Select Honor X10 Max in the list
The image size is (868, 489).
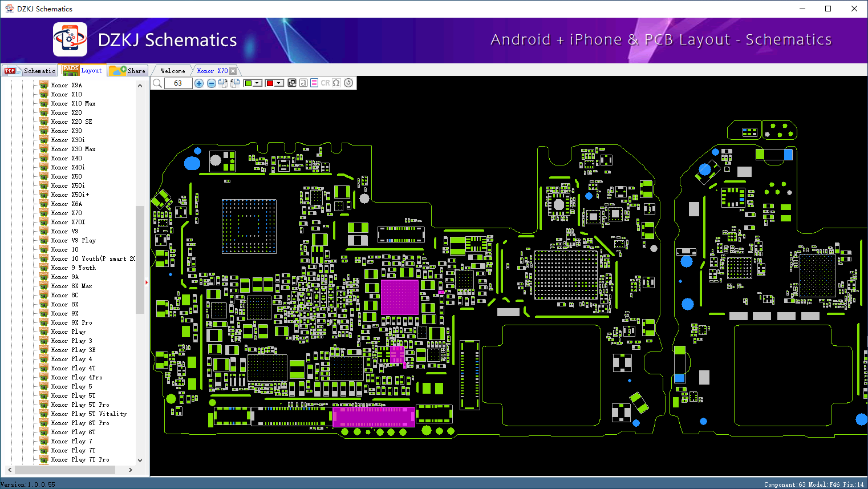pyautogui.click(x=73, y=103)
